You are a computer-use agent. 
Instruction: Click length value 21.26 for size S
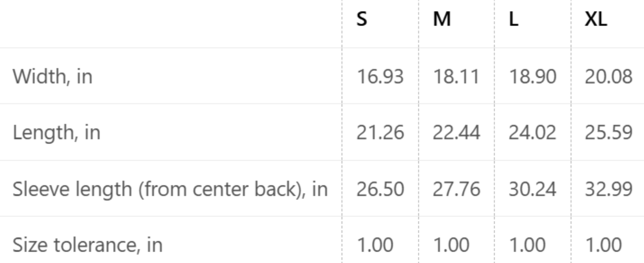(380, 132)
